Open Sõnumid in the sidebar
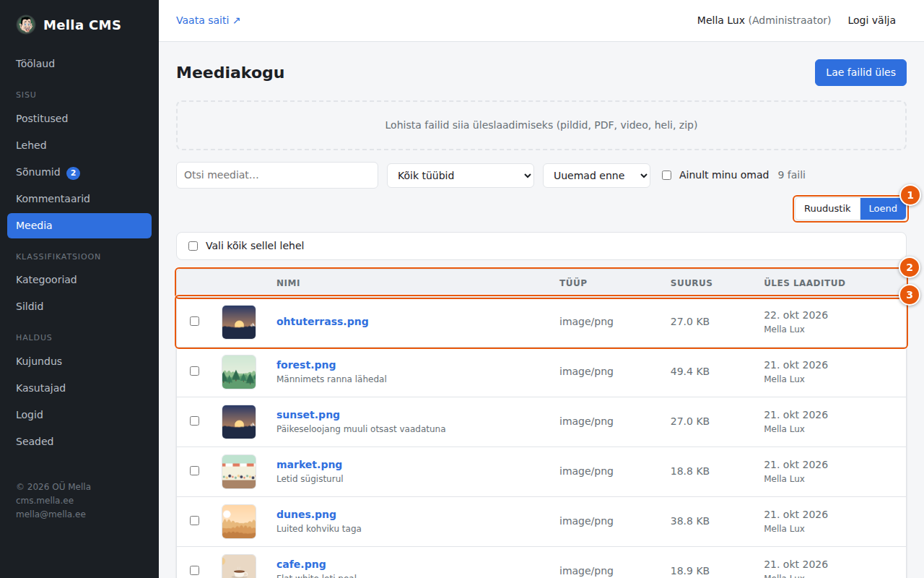This screenshot has width=924, height=578. [x=79, y=173]
